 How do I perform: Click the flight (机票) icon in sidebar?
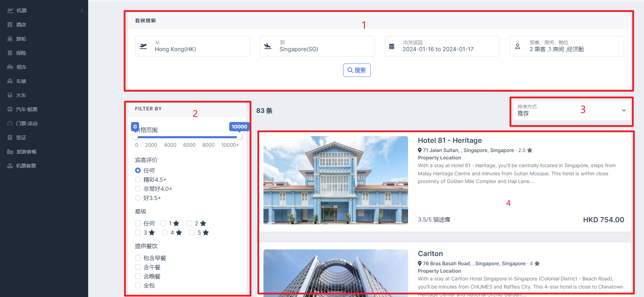[10, 11]
